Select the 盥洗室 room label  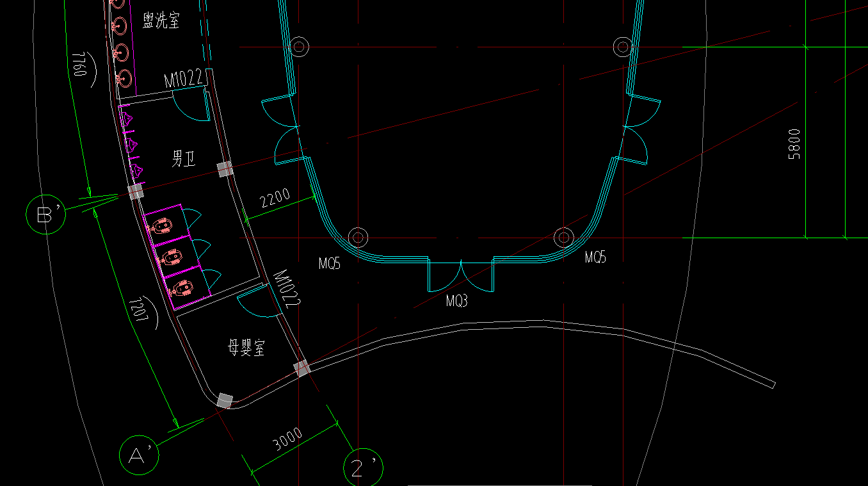click(161, 21)
